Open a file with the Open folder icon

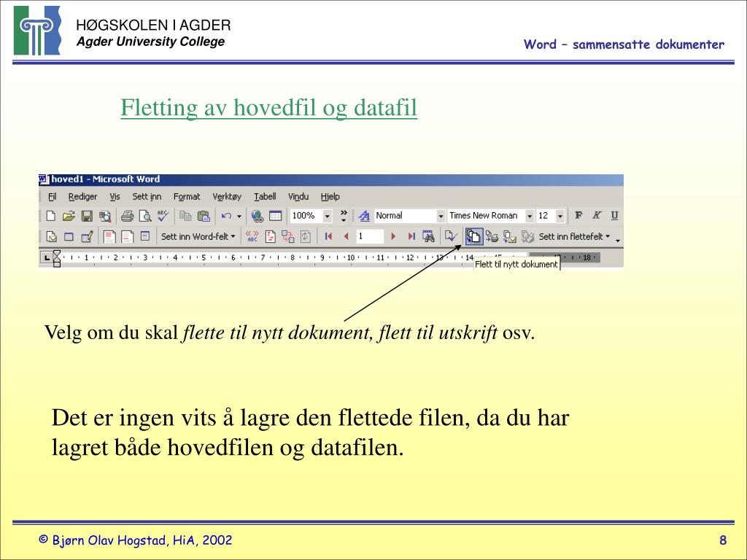click(x=69, y=216)
